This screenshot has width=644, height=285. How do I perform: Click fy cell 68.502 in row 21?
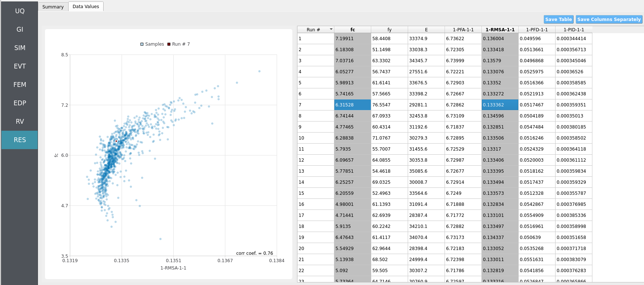coord(389,259)
